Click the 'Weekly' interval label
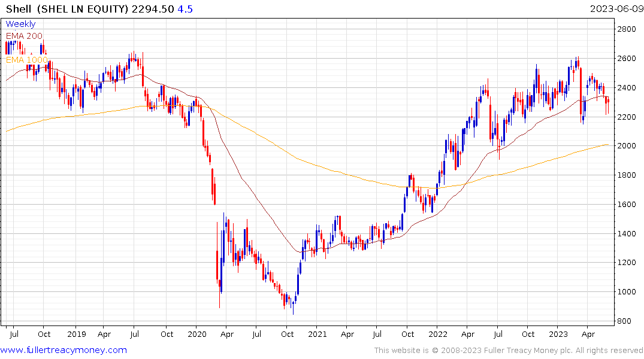The image size is (644, 359). tap(20, 24)
